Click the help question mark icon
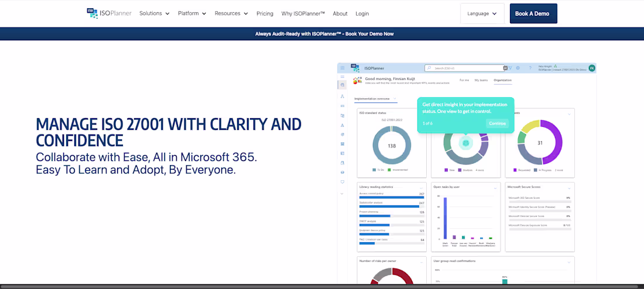 click(x=530, y=68)
